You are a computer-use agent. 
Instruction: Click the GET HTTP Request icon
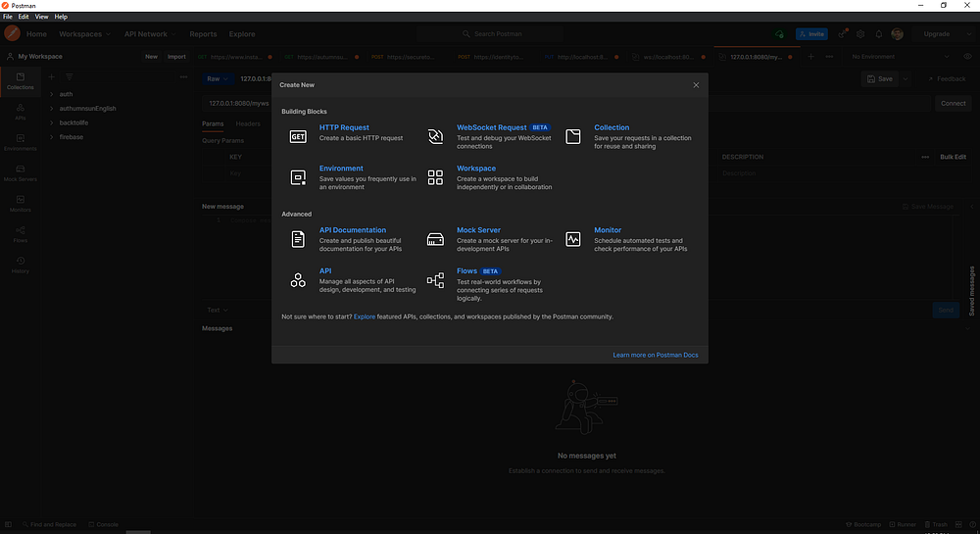pyautogui.click(x=298, y=136)
